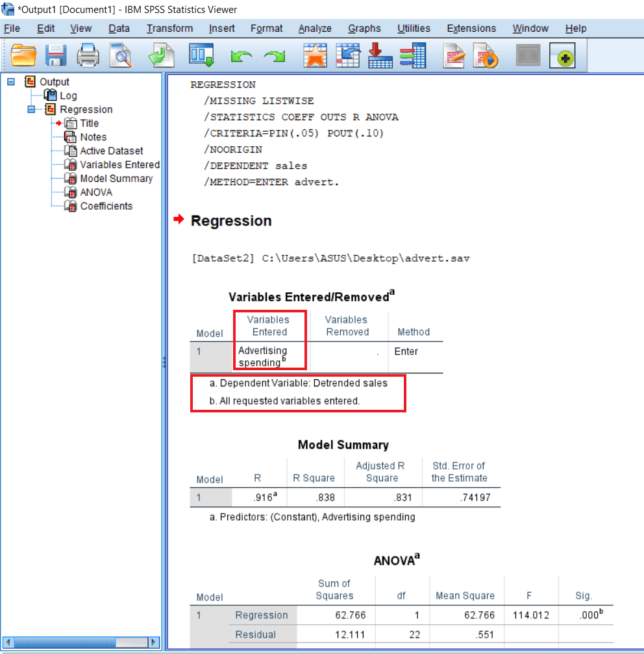Click the Designate Window pencil page icon
Viewport: 644px width, 654px height.
[x=454, y=55]
